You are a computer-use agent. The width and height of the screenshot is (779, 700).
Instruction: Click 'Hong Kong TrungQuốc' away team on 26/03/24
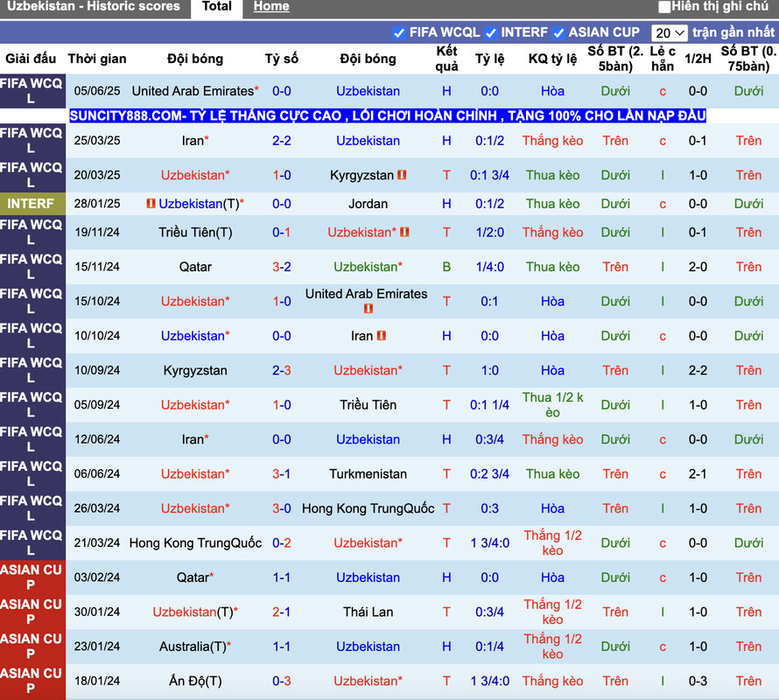pyautogui.click(x=368, y=508)
